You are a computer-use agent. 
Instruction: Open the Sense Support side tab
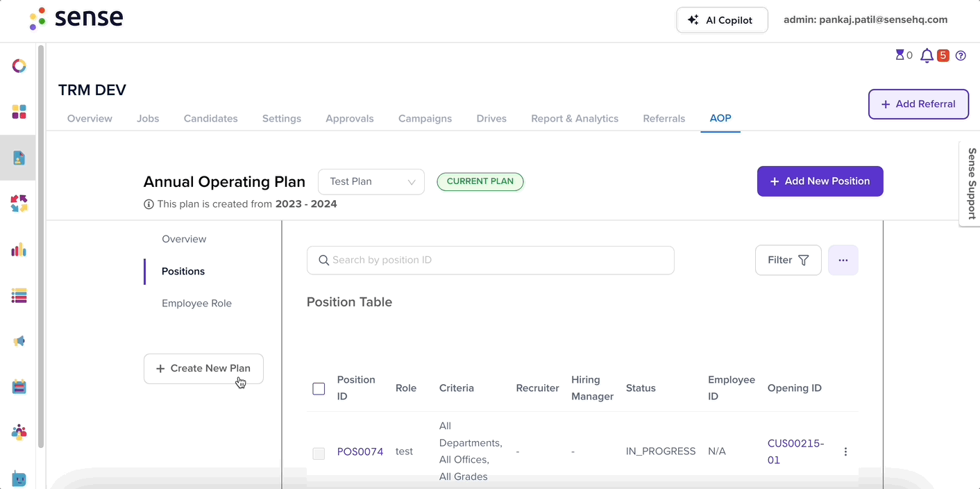(x=970, y=183)
